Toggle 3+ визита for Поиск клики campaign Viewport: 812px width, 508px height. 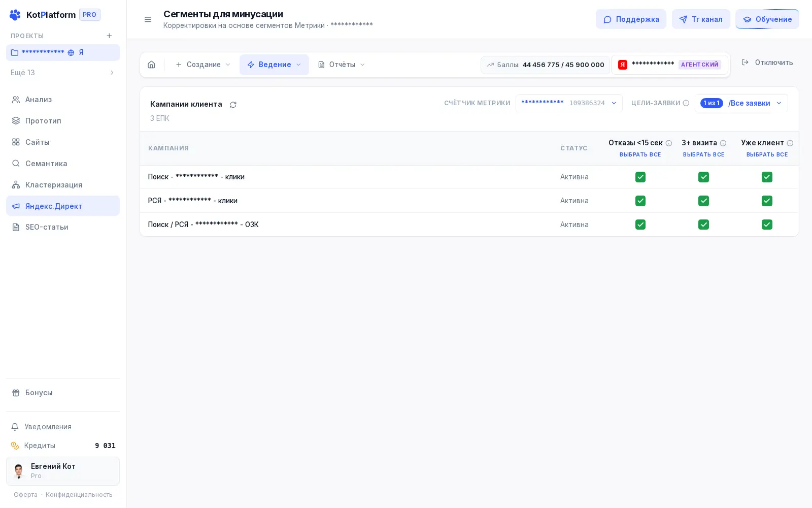coord(703,177)
